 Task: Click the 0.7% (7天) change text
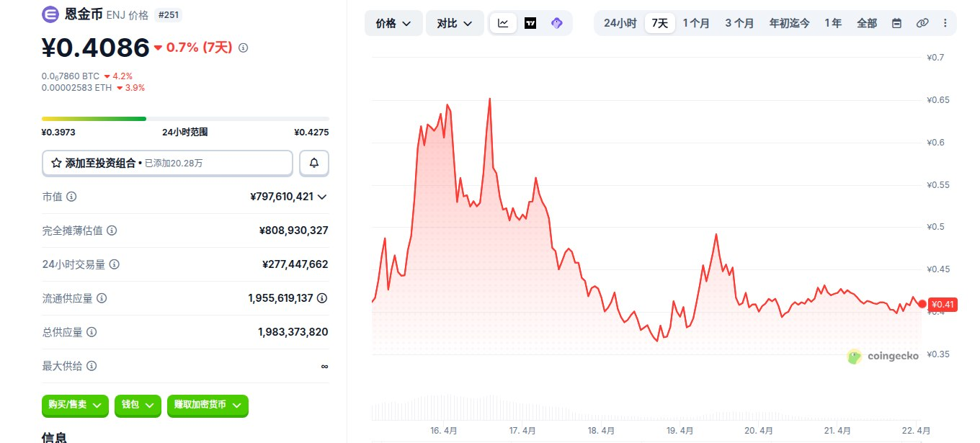coord(199,48)
